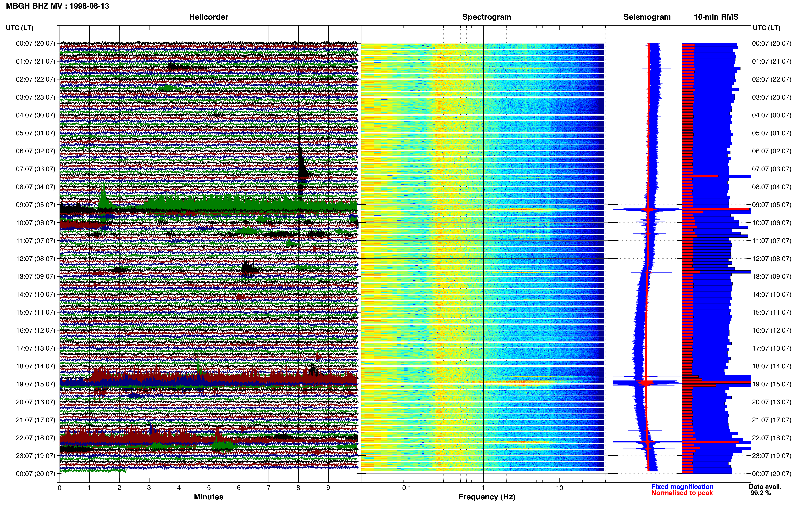The height and width of the screenshot is (508, 812).
Task: Click the left 'UTC (LT)' axis label
Action: [x=20, y=28]
